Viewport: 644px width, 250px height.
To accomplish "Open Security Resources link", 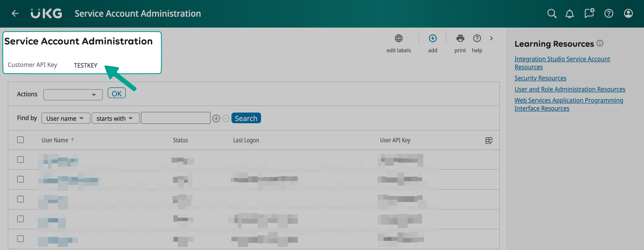I will (x=540, y=78).
